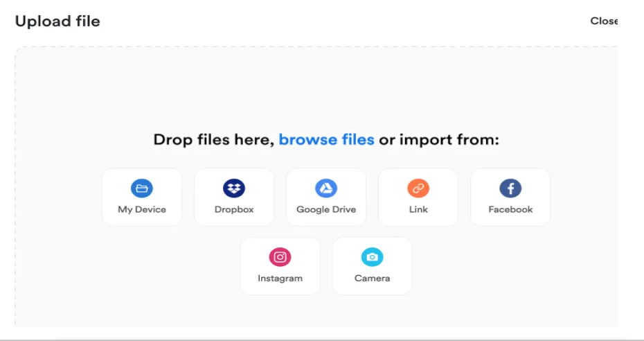Viewport: 644px width, 341px height.
Task: Choose the Facebook text label
Action: 510,209
